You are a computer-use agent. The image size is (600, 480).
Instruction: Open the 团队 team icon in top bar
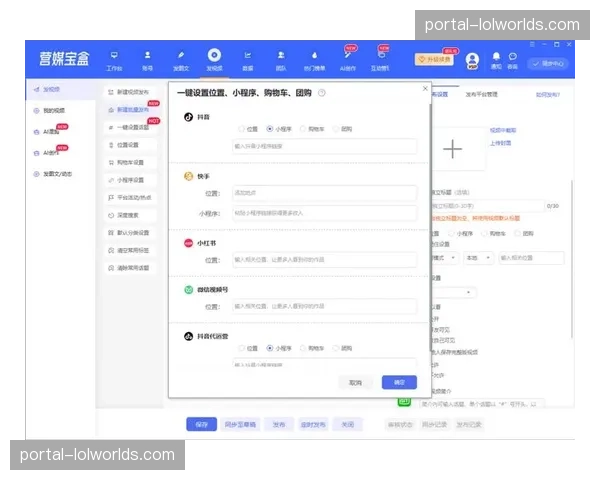point(281,56)
